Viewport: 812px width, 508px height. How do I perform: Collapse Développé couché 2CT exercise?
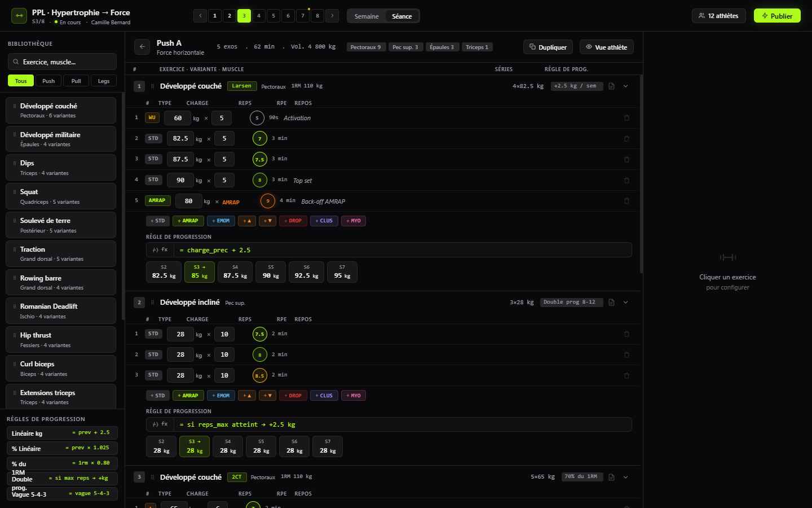point(625,478)
